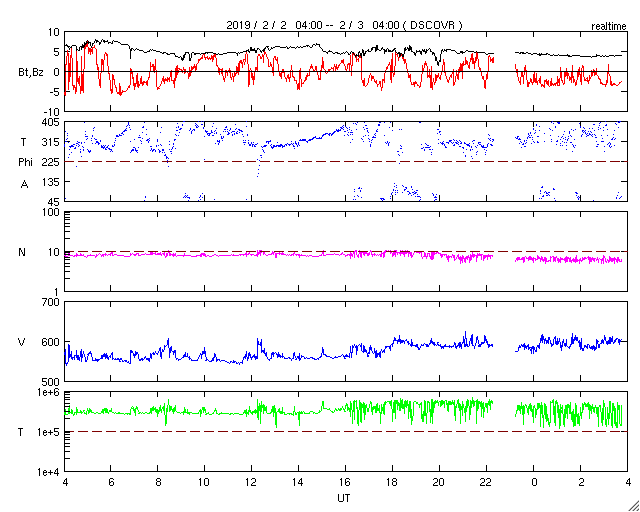Click the 'V' velocity axis label

[x=22, y=342]
